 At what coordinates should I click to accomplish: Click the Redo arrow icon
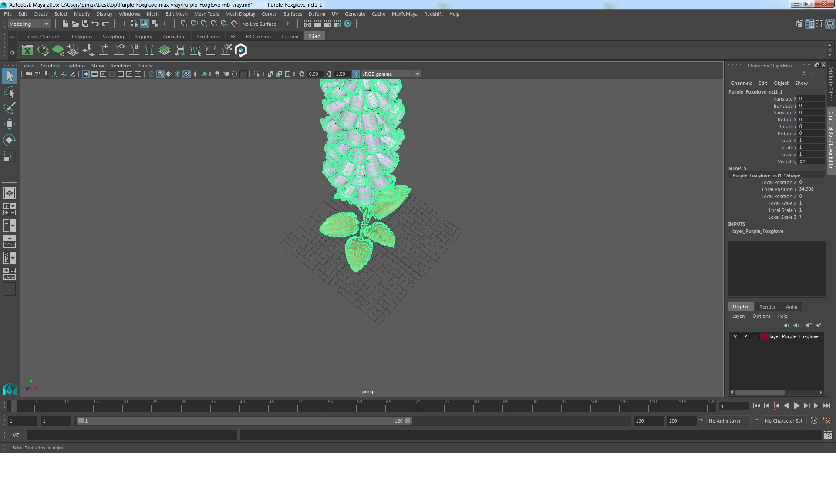point(105,24)
